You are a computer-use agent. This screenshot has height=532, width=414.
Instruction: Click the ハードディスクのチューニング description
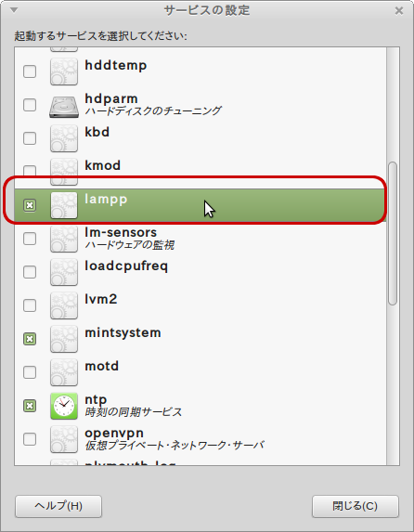[x=153, y=110]
